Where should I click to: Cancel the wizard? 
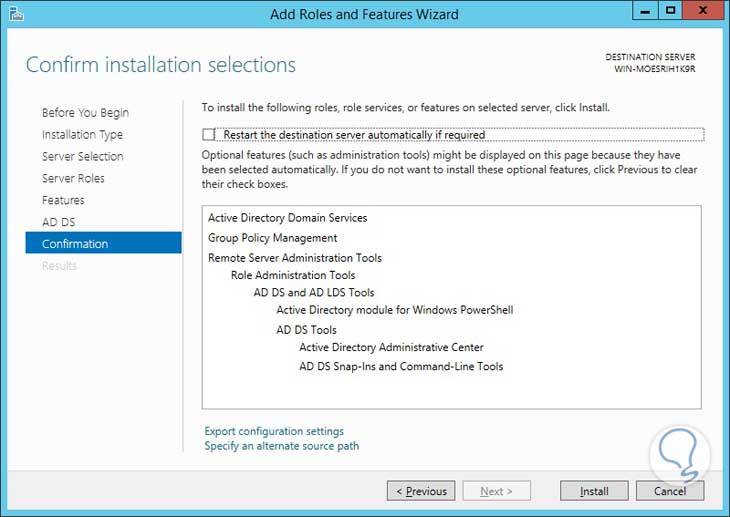670,491
